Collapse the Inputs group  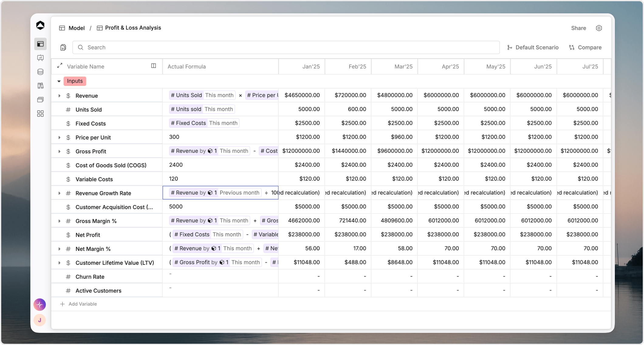[59, 81]
